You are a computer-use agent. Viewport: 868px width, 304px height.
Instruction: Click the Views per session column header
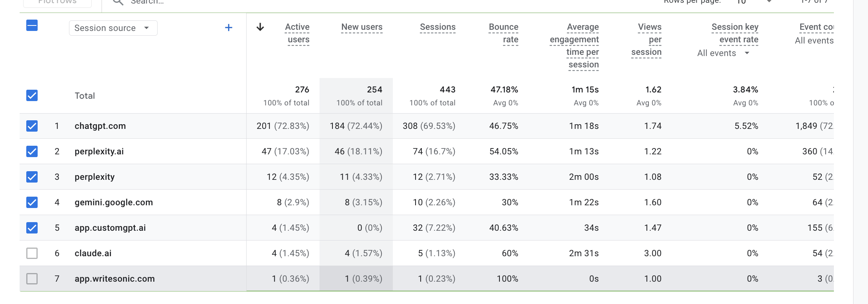pos(646,40)
